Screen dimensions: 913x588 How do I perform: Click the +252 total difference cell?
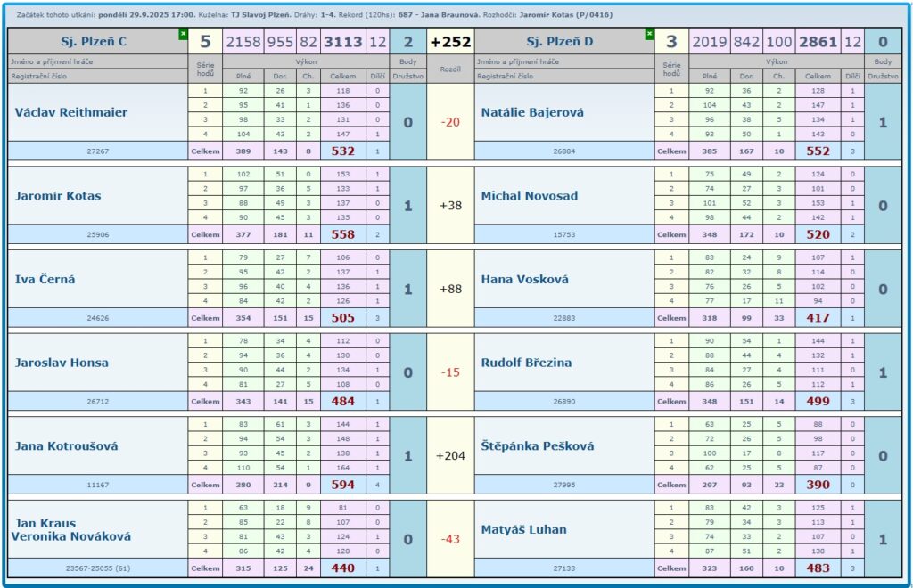click(x=449, y=41)
